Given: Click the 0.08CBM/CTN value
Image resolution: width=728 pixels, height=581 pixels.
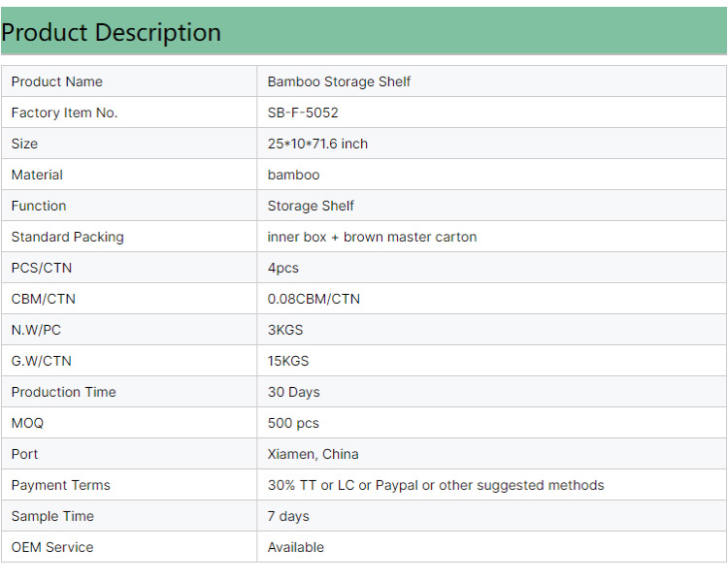Looking at the screenshot, I should pyautogui.click(x=314, y=299).
